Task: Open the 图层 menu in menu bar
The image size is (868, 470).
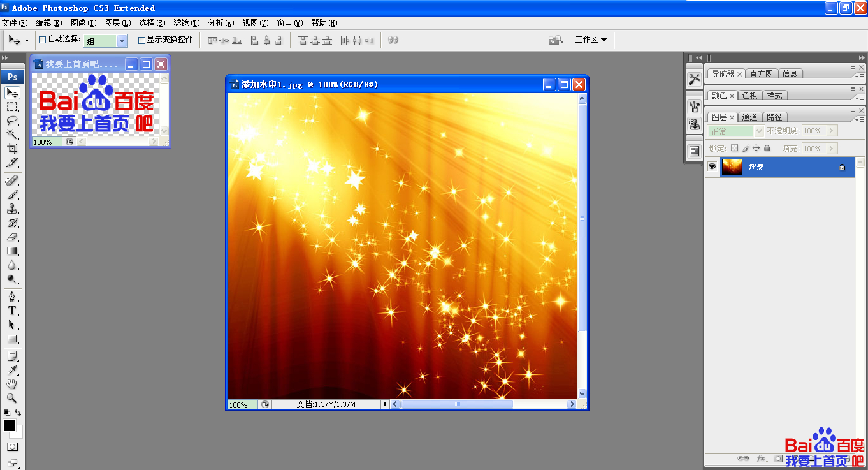Action: [x=118, y=23]
